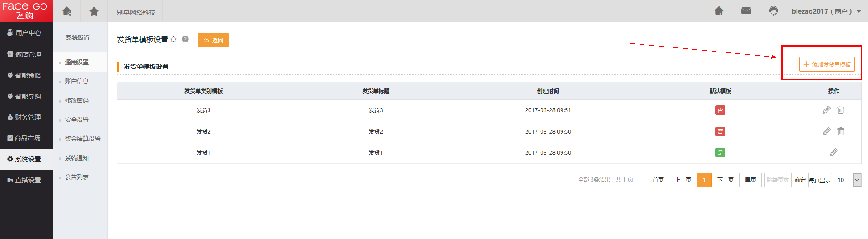The height and width of the screenshot is (239, 868).
Task: Toggle default status of 发货2 template
Action: pos(720,132)
